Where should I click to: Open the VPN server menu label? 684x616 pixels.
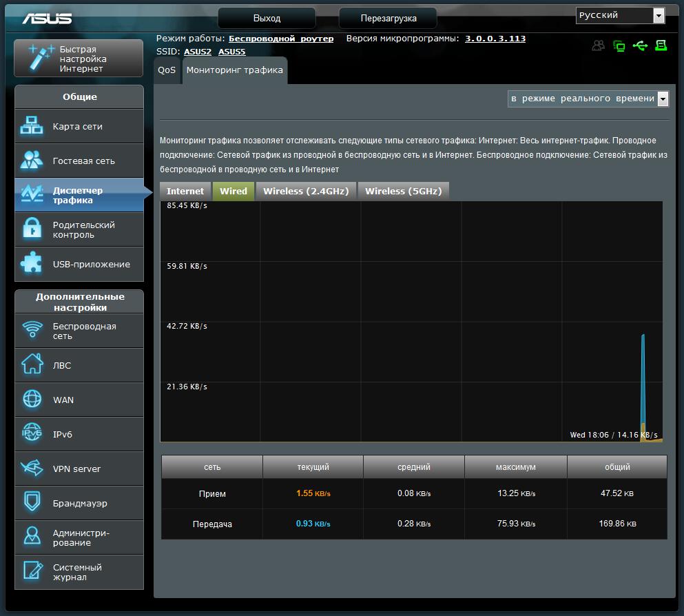[76, 469]
